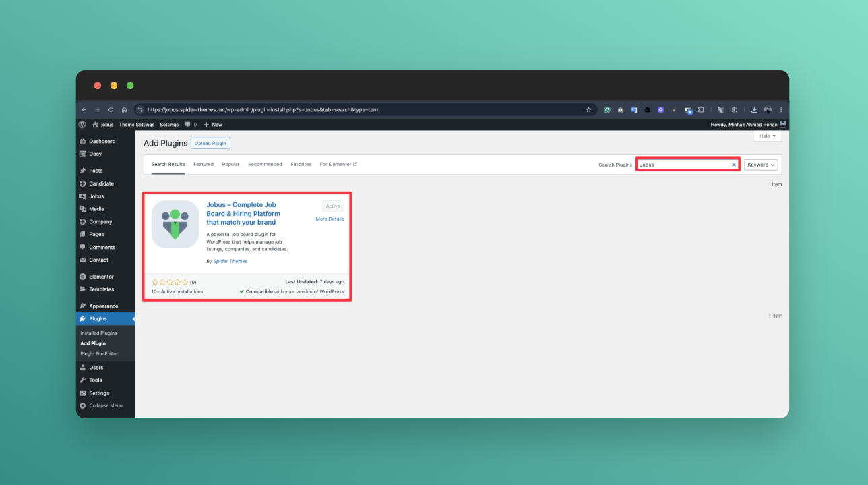This screenshot has height=485, width=868.
Task: Click the five-star rating of Jobus
Action: [x=170, y=282]
